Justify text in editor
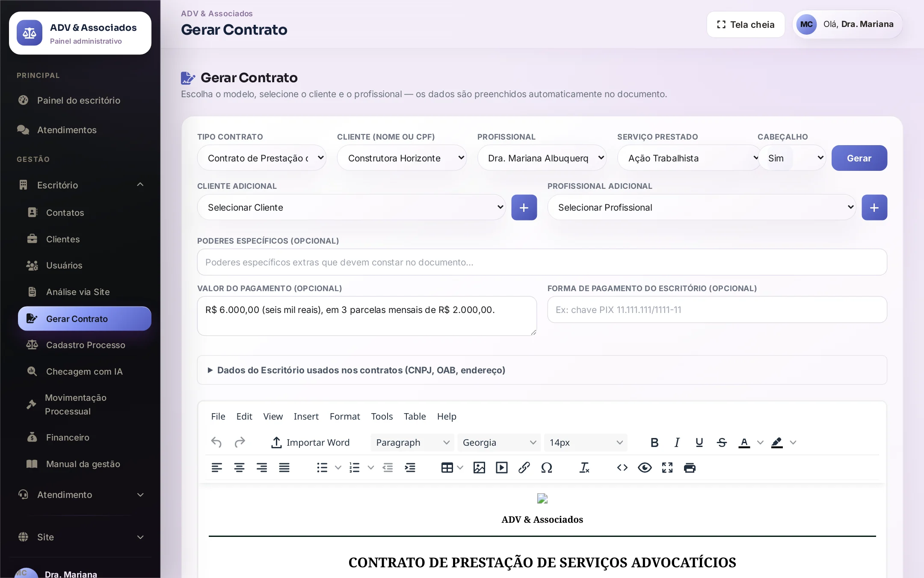 click(284, 468)
